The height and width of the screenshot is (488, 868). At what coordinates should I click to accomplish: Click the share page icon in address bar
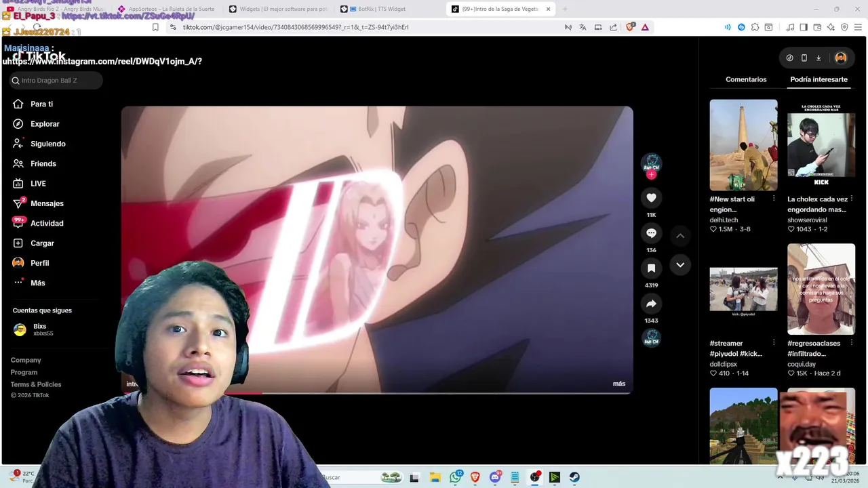coord(613,27)
